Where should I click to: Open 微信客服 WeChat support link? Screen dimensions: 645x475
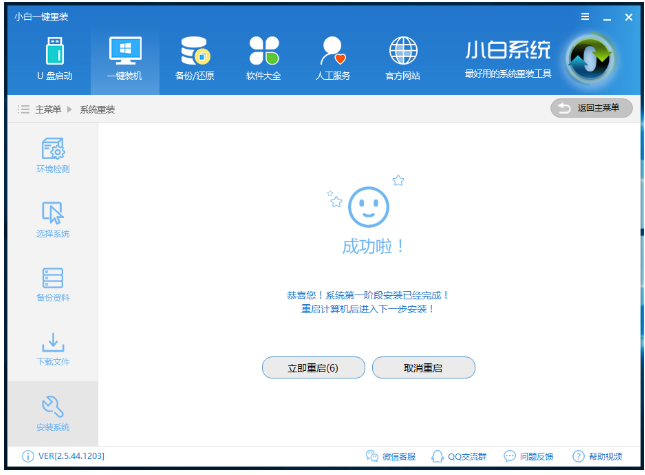392,456
